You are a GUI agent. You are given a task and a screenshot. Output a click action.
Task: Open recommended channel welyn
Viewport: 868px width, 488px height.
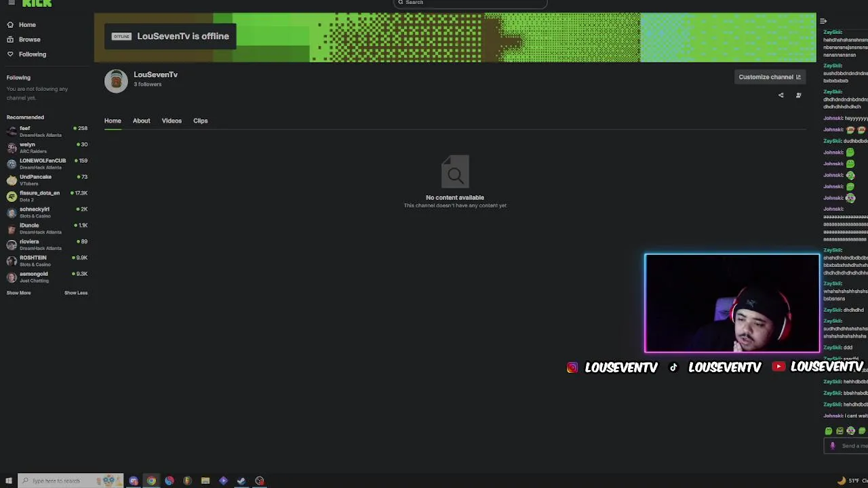47,148
